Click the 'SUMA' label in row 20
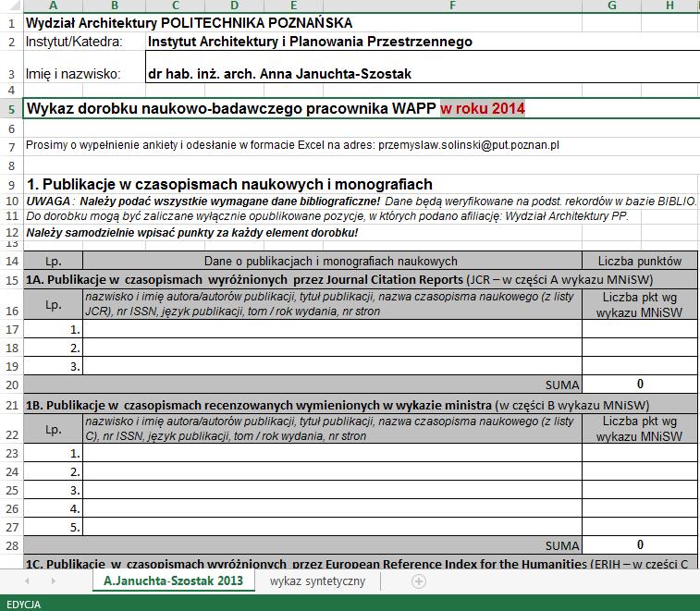This screenshot has height=611, width=700. tap(562, 385)
